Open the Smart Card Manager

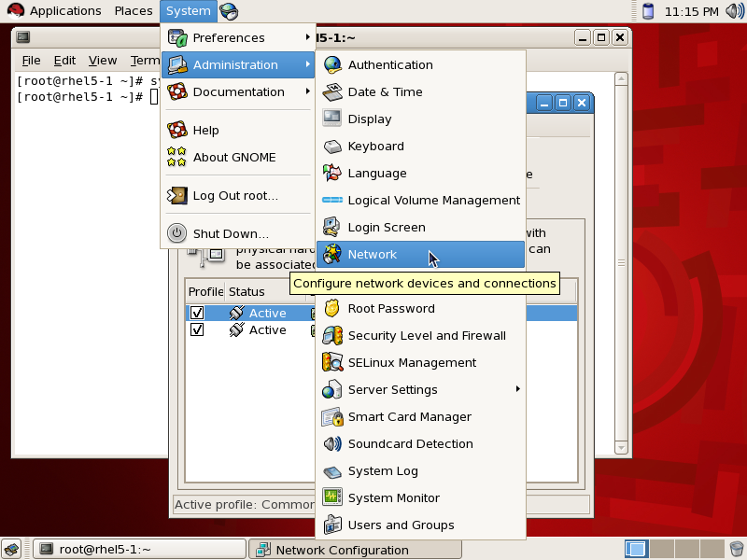click(x=407, y=416)
